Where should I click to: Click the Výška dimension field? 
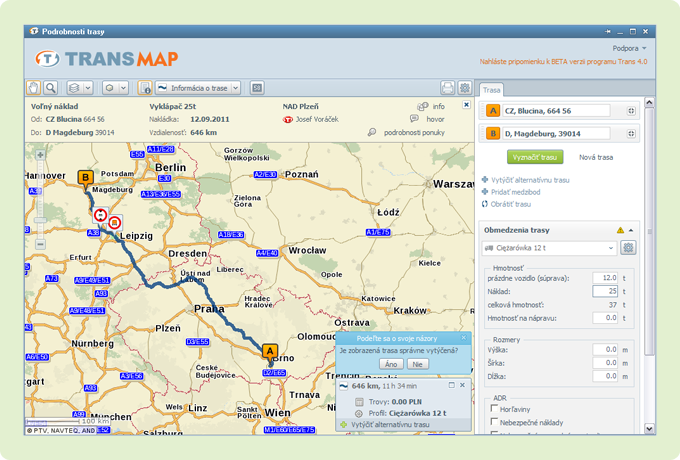pyautogui.click(x=605, y=349)
